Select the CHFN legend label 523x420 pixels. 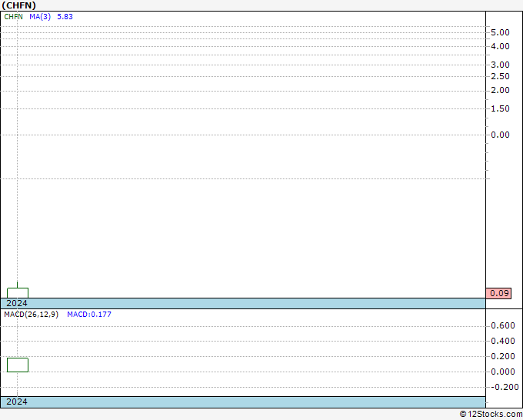point(13,17)
